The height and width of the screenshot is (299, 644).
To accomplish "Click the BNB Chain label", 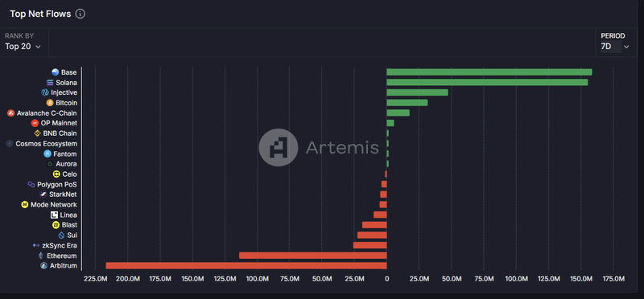I will (x=60, y=133).
